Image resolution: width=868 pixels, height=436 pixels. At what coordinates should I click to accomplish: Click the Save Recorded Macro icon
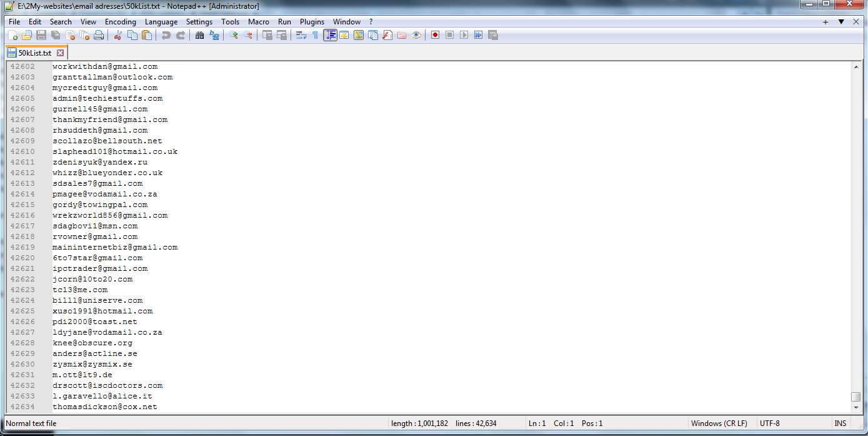492,35
